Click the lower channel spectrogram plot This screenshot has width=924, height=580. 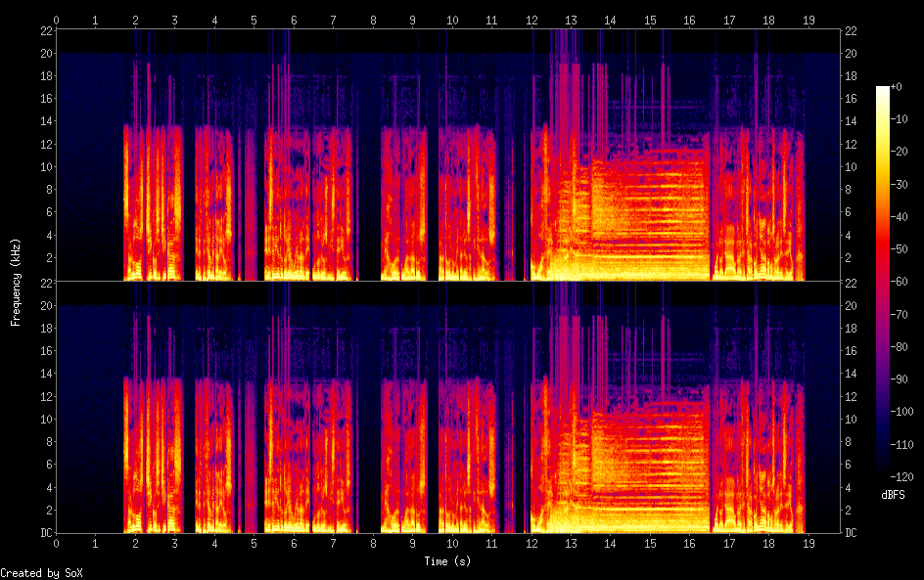[448, 408]
